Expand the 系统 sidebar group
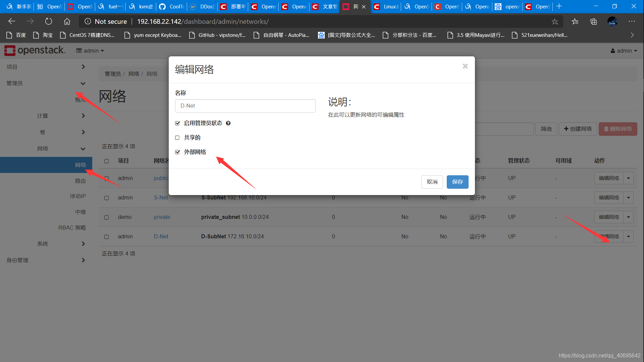Screen dimensions: 644x362 pyautogui.click(x=46, y=244)
